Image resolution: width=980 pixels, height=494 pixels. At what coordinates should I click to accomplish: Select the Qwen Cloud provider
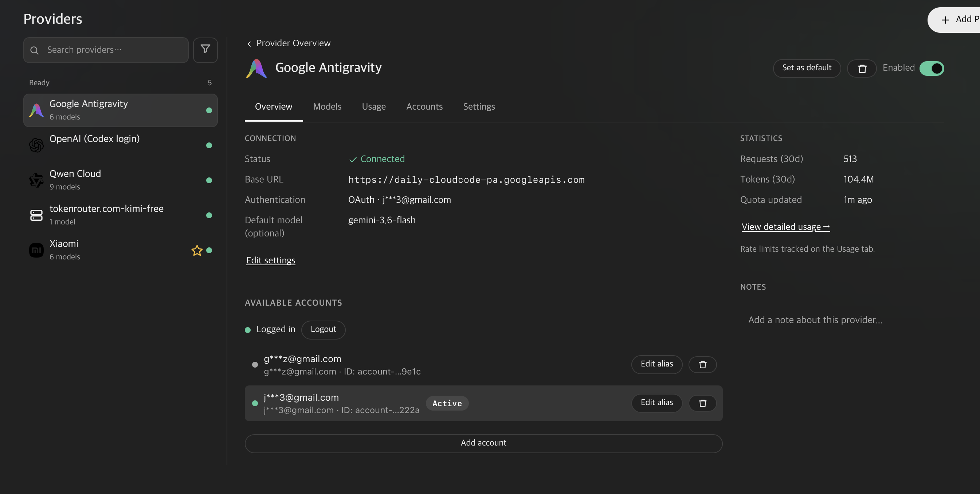(x=120, y=180)
